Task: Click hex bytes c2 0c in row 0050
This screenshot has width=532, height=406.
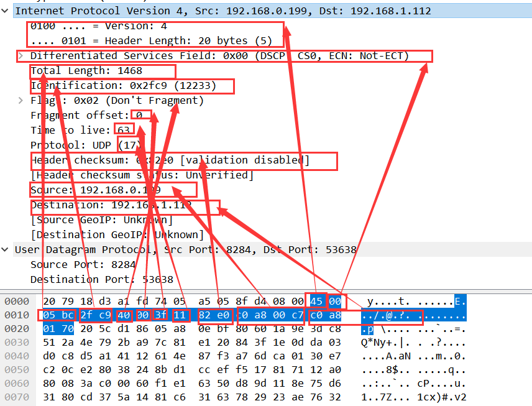Action: coord(58,370)
